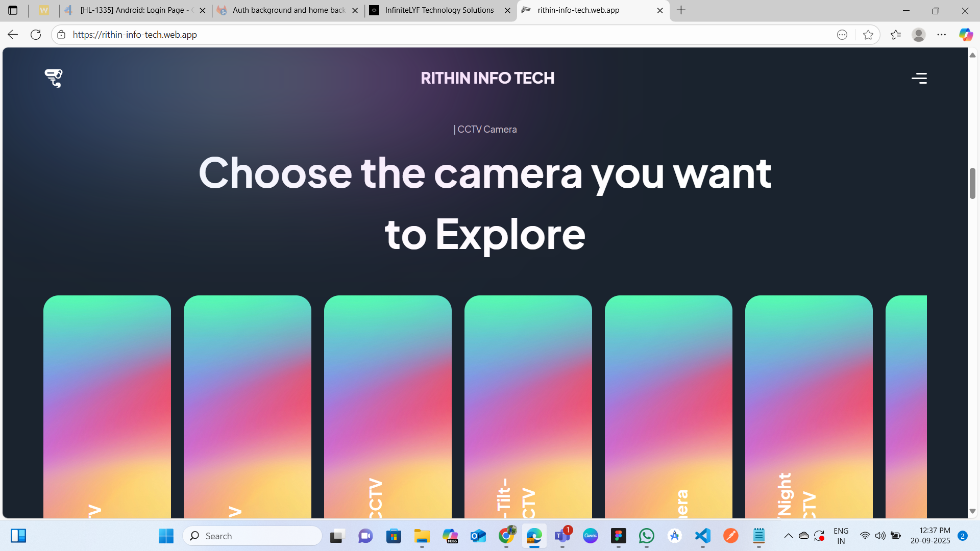Close the Auth background tab

pyautogui.click(x=355, y=10)
